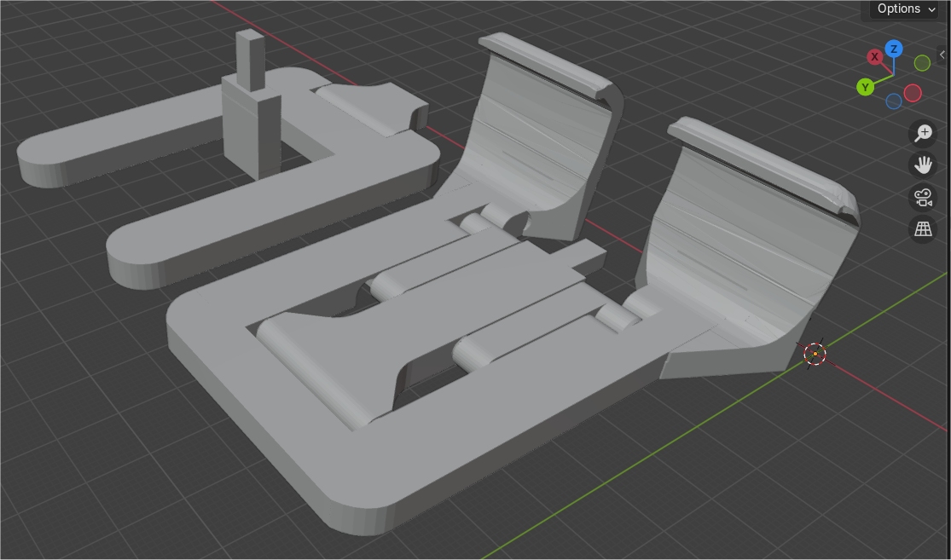The height and width of the screenshot is (560, 951).
Task: Align view to the green Y axis
Action: pyautogui.click(x=866, y=87)
